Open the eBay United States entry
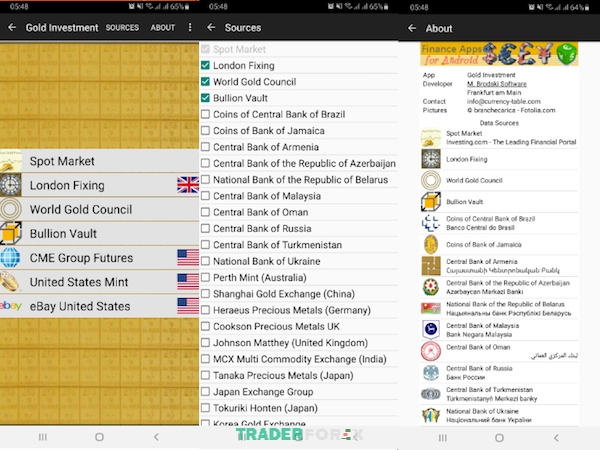 (x=99, y=306)
